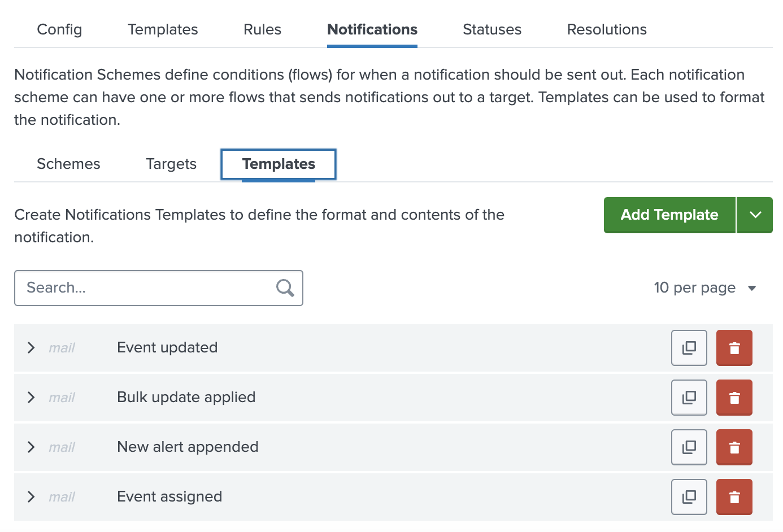Duplicate the New alert appended template

coord(689,447)
